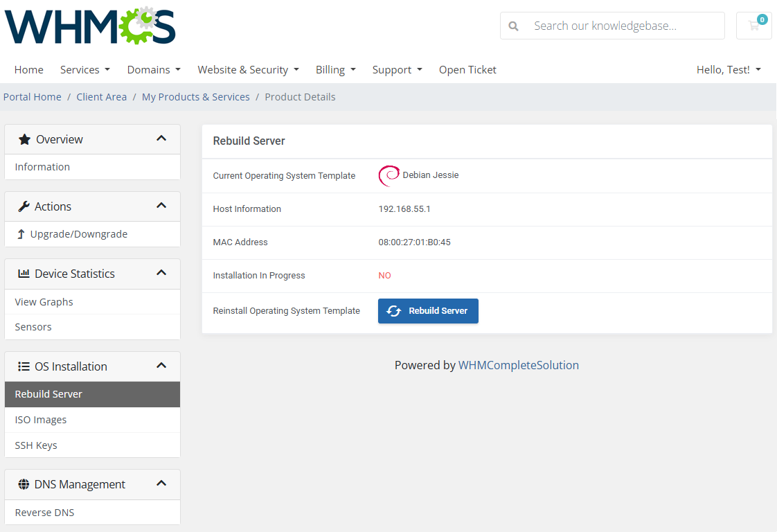The width and height of the screenshot is (777, 532).
Task: Click the Debian Jessie swirl logo
Action: pos(388,176)
